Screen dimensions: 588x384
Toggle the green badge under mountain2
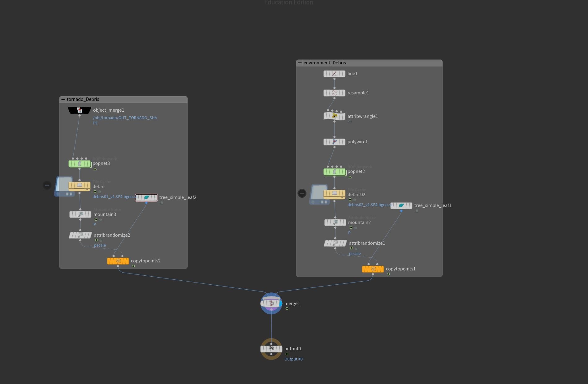tap(351, 227)
